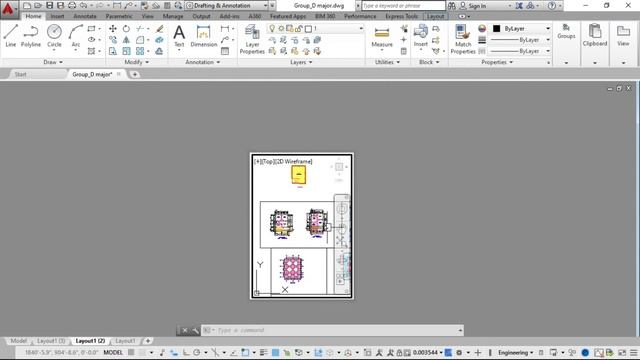Image resolution: width=640 pixels, height=360 pixels.
Task: Toggle hardware acceleration blue circle
Action: click(x=585, y=352)
